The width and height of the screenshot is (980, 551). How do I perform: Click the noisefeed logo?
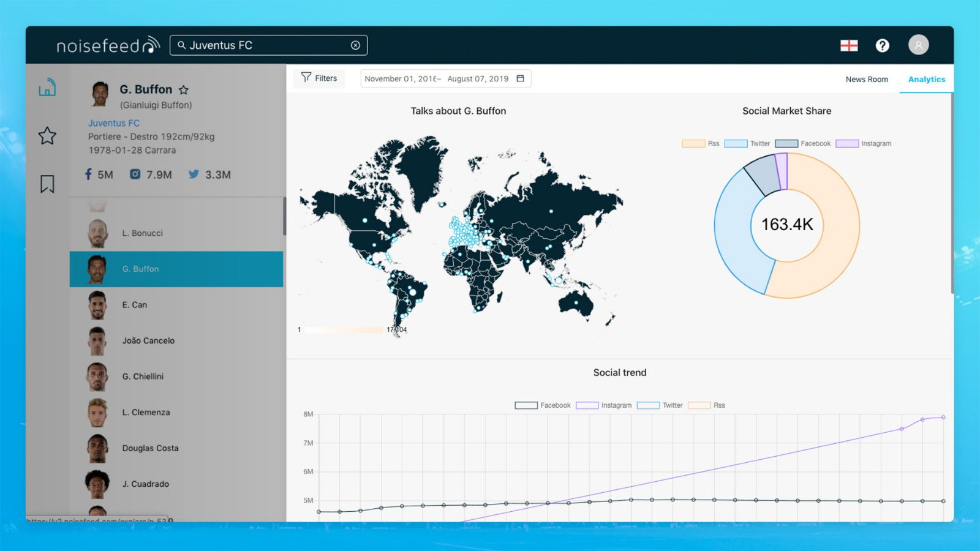pos(108,45)
